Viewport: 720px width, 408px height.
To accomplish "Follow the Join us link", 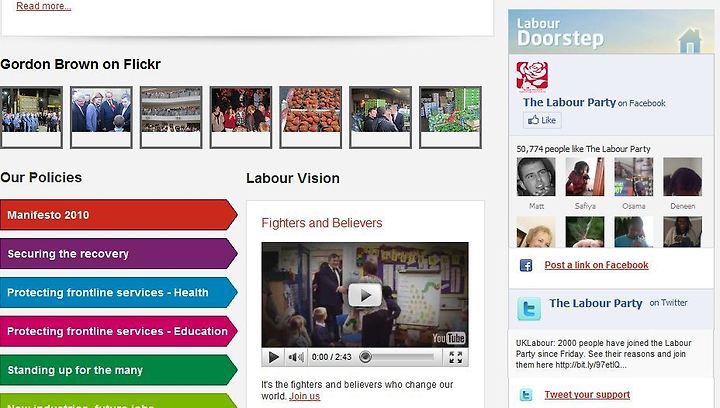I will 304,396.
